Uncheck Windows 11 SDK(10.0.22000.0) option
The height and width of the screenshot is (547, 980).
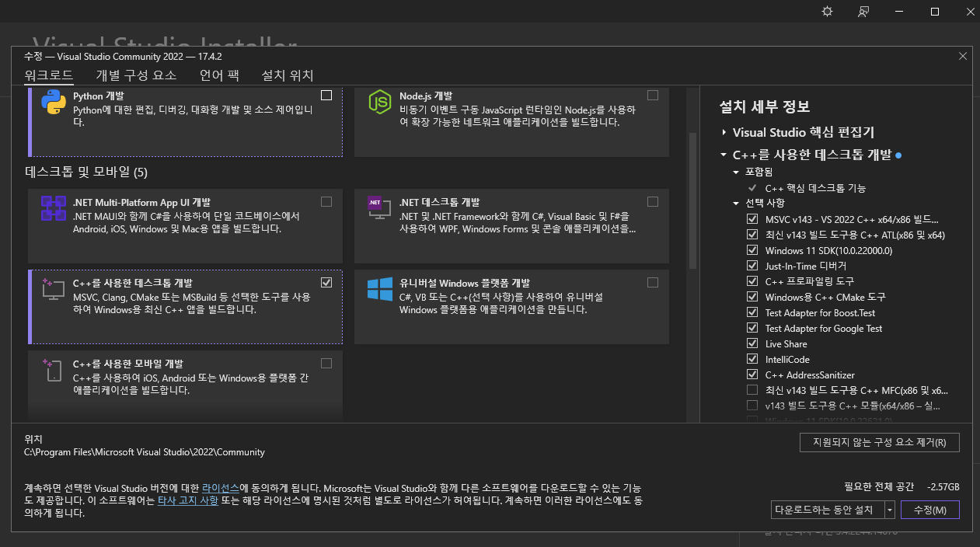tap(752, 250)
